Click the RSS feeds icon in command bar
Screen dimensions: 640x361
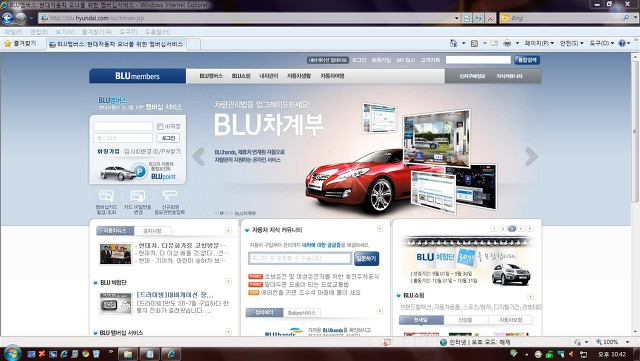tap(474, 43)
